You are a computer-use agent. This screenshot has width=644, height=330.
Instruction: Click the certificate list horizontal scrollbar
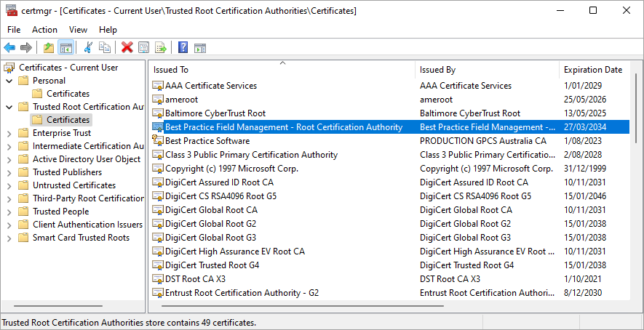(x=303, y=306)
